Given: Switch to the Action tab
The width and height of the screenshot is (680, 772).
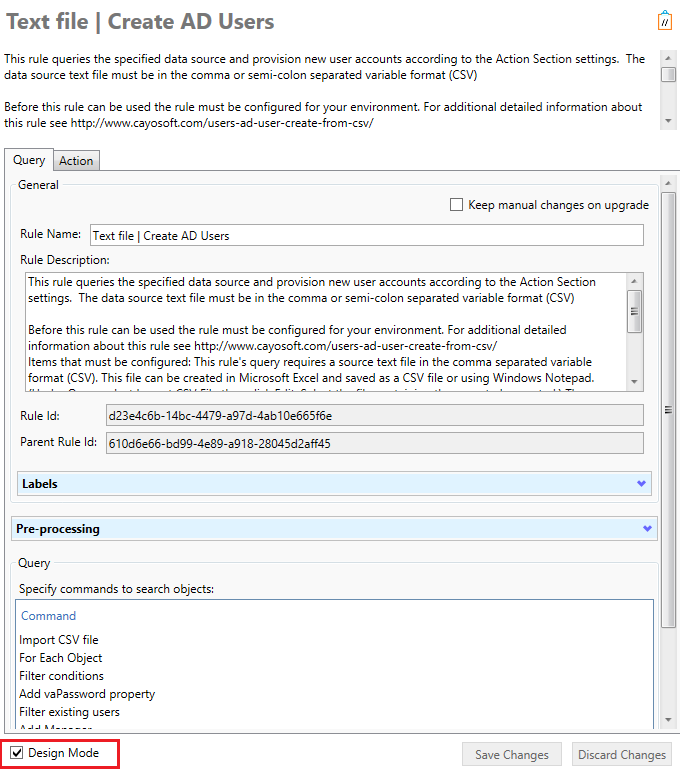Looking at the screenshot, I should tap(76, 161).
